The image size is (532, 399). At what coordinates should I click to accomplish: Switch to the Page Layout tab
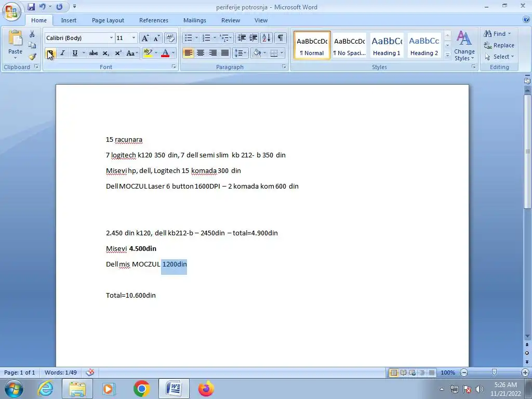(x=108, y=20)
